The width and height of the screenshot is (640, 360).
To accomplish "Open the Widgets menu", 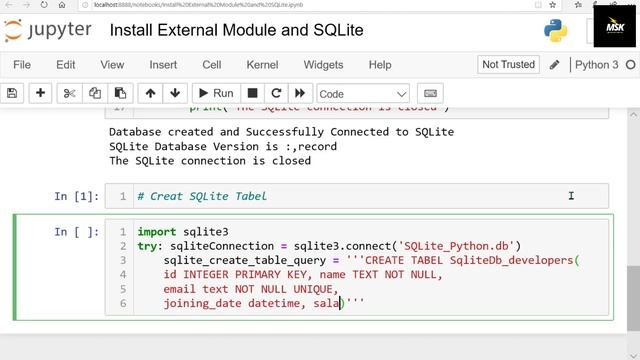I will 323,65.
